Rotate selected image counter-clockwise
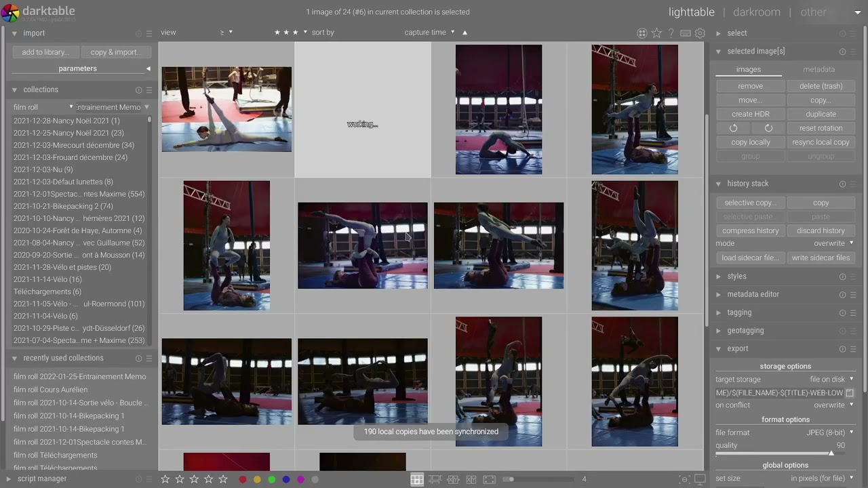The width and height of the screenshot is (868, 488). [733, 128]
